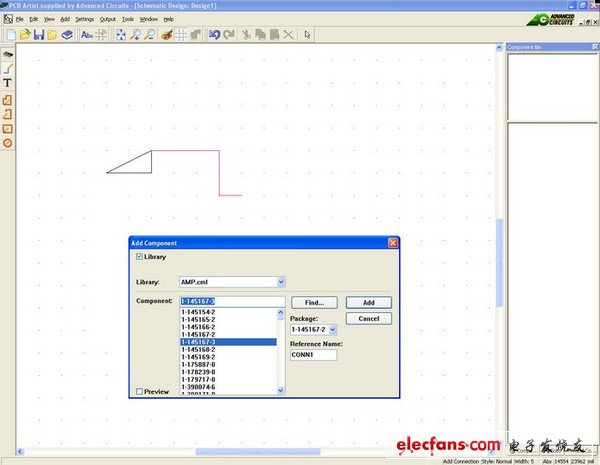600x465 pixels.
Task: Select the Add Text 'T' tool
Action: (x=8, y=83)
